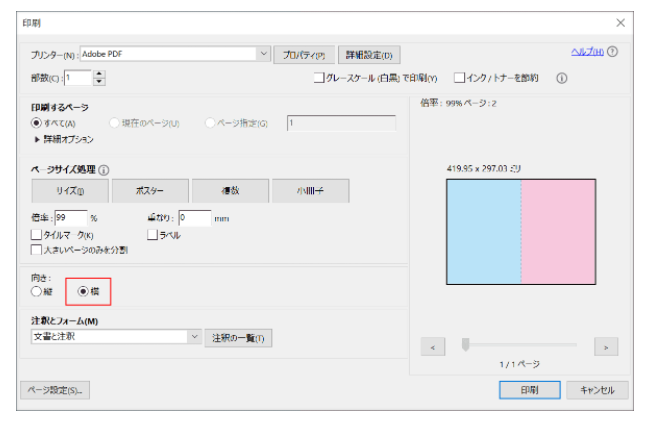Image resolution: width=647 pixels, height=422 pixels.
Task: Click info icon beside ink/toner saving option
Action: [x=561, y=77]
